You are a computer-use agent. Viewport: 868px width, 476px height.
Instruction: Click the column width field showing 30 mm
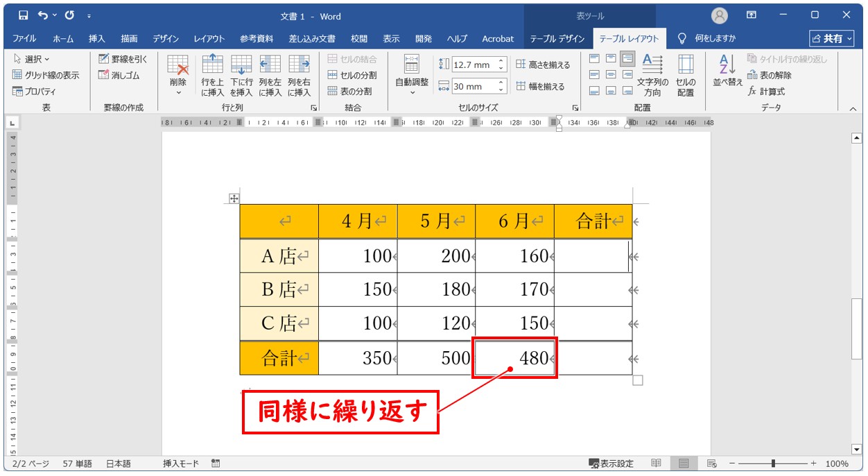pyautogui.click(x=474, y=87)
